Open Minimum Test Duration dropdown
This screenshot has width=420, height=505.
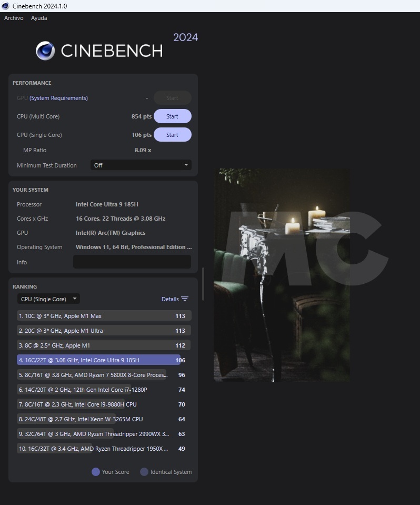(141, 165)
